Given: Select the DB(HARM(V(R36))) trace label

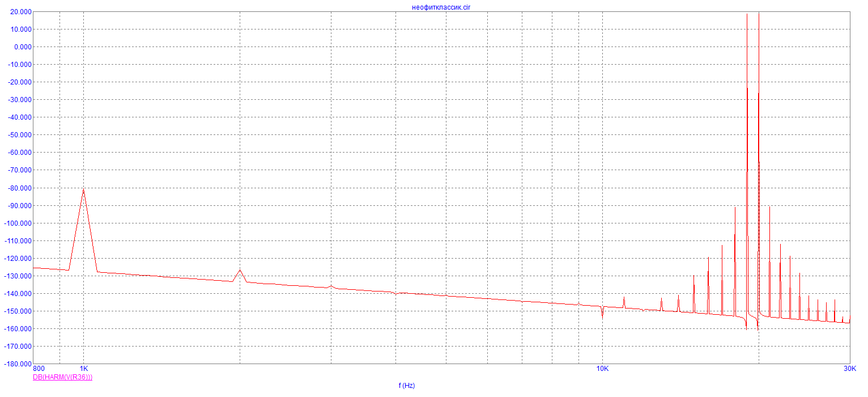Looking at the screenshot, I should coord(63,377).
